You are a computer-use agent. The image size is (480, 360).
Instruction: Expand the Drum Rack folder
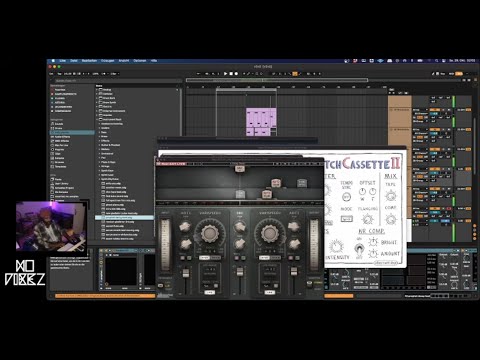[97, 98]
